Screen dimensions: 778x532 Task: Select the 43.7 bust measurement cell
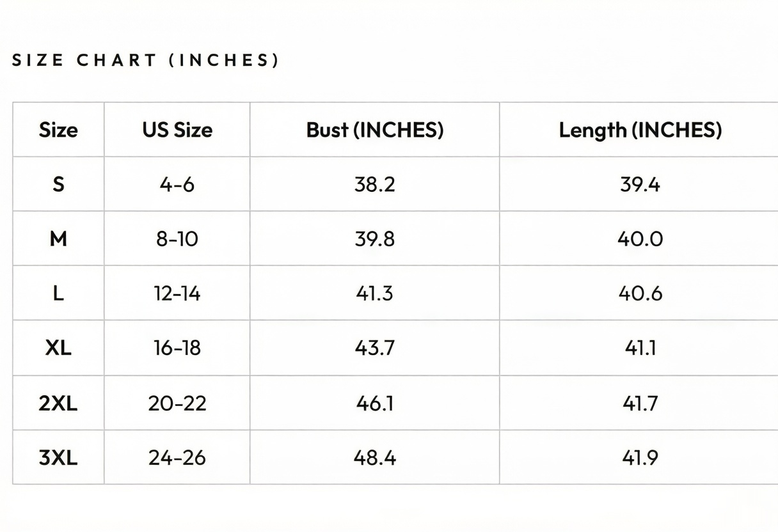click(375, 348)
